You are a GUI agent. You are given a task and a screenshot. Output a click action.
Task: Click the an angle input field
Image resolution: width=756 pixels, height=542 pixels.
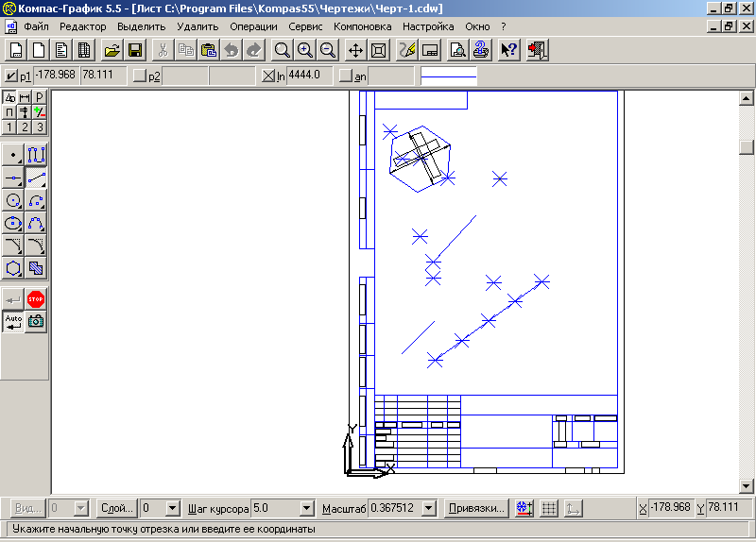click(x=391, y=76)
